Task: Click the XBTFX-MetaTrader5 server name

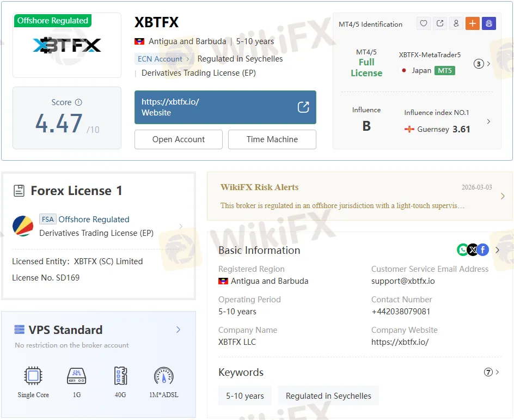Action: pyautogui.click(x=430, y=55)
